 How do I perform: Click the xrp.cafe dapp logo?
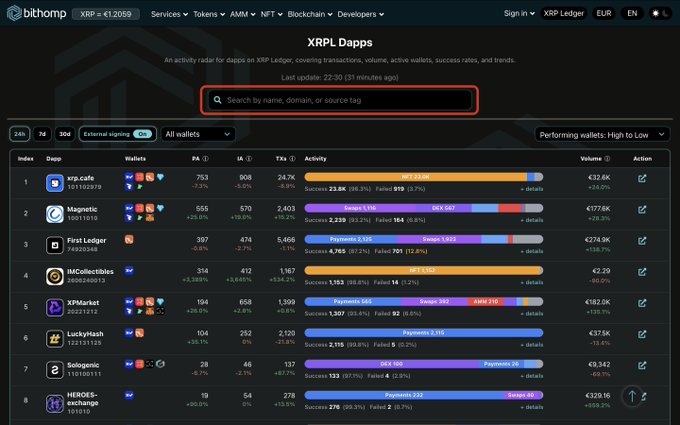click(55, 183)
